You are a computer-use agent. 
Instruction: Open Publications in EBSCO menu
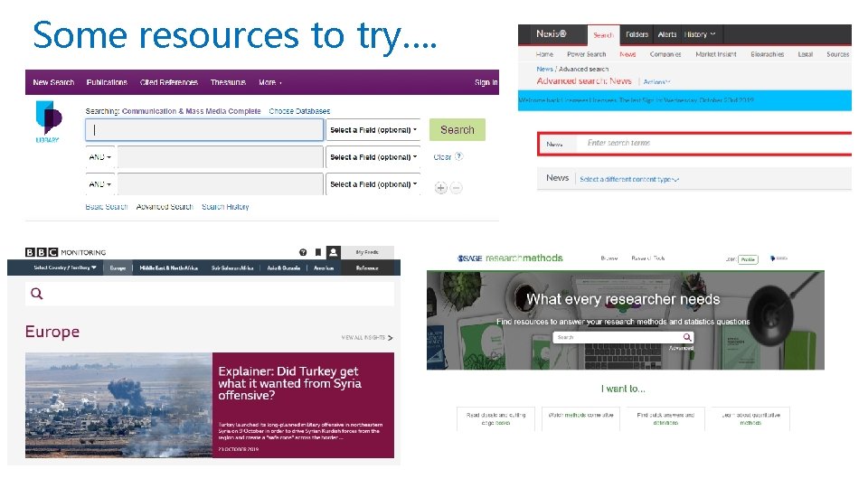coord(107,82)
